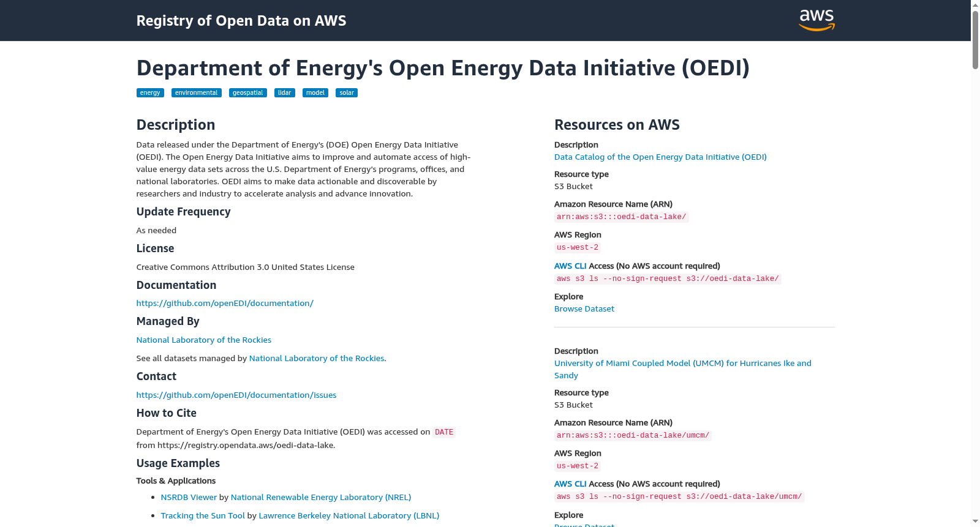This screenshot has height=527, width=980.
Task: Open National Laboratory of the Rockies under Managed By
Action: pyautogui.click(x=204, y=340)
